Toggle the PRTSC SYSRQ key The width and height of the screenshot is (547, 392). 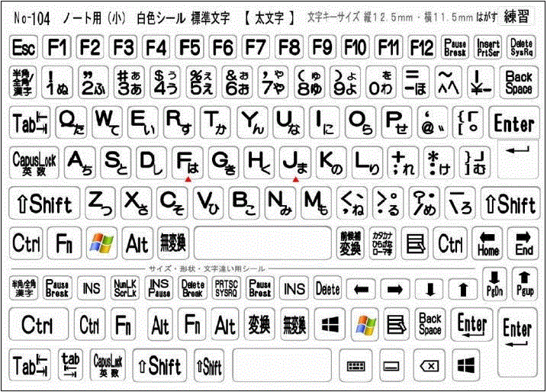click(x=227, y=289)
